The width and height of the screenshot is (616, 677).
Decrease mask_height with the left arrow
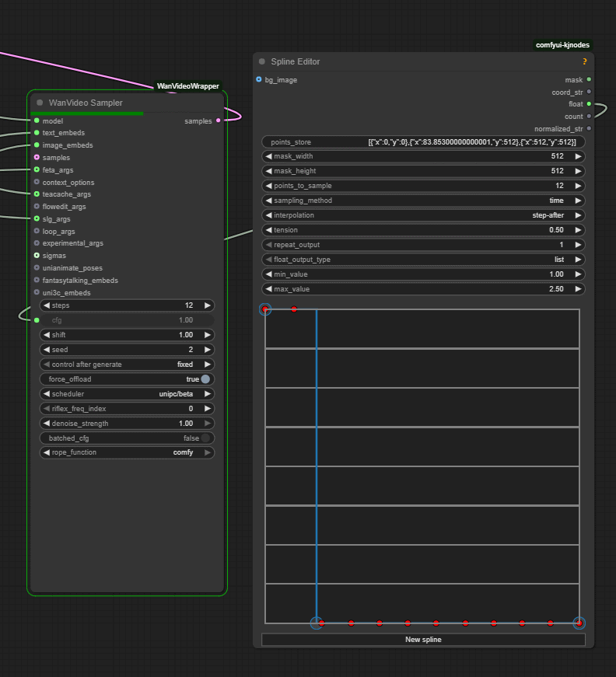(268, 171)
